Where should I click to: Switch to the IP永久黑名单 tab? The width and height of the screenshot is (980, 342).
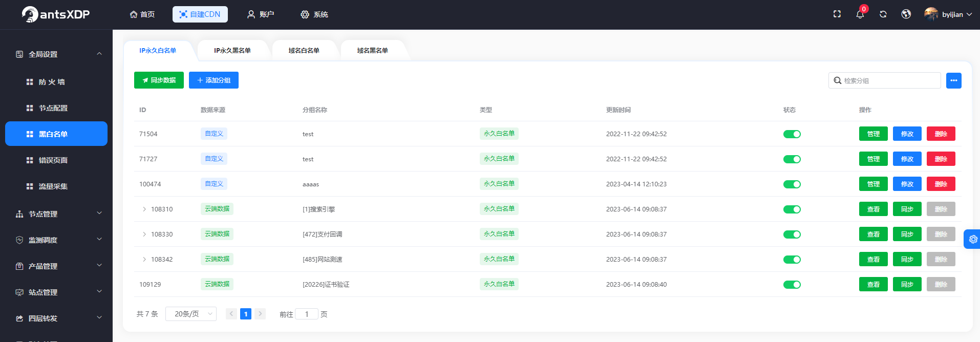(232, 51)
